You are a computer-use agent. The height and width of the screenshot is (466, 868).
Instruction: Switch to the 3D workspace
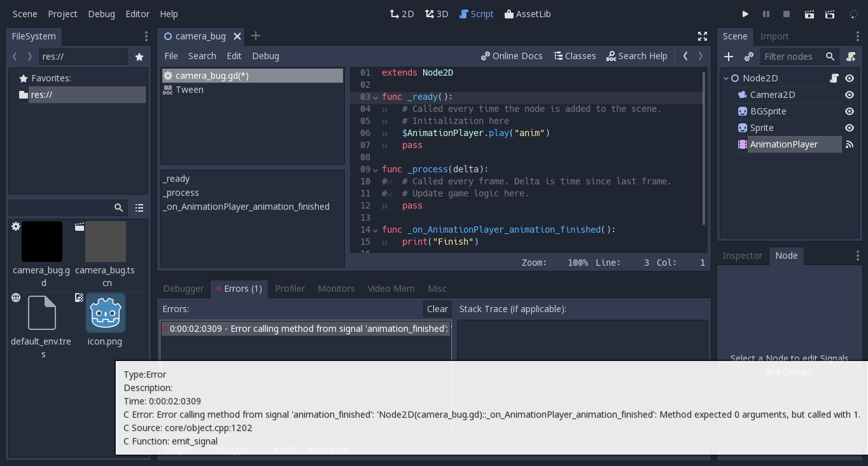click(x=437, y=13)
